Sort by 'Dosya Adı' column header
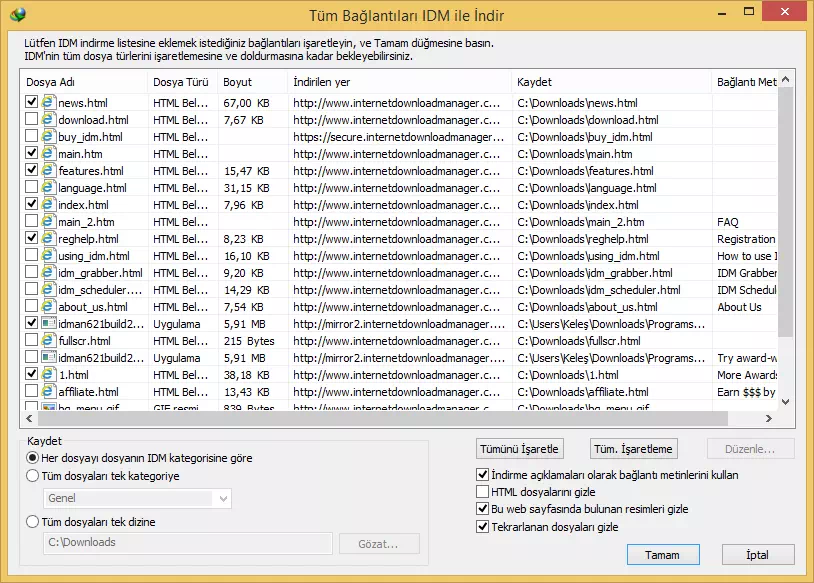Screen dimensions: 814x583 click(84, 82)
